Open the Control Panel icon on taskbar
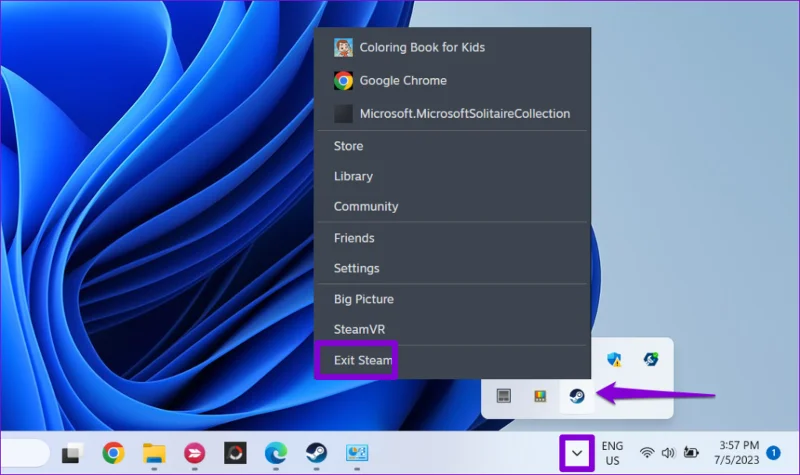Screen dimensions: 800x475 pyautogui.click(x=357, y=453)
